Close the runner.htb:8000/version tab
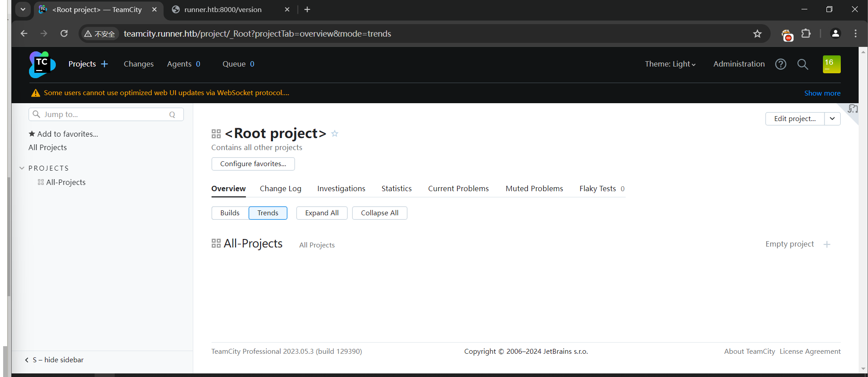 coord(287,9)
